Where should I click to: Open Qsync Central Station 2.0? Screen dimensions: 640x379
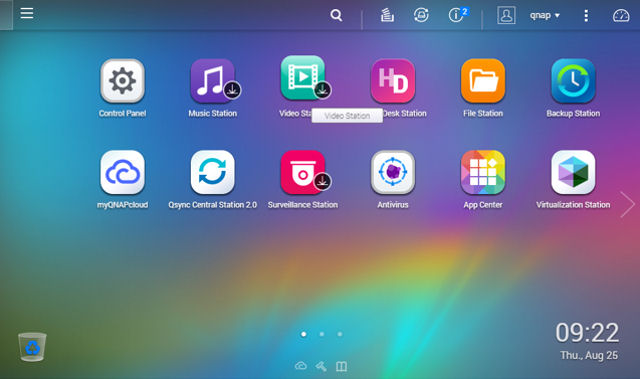212,172
